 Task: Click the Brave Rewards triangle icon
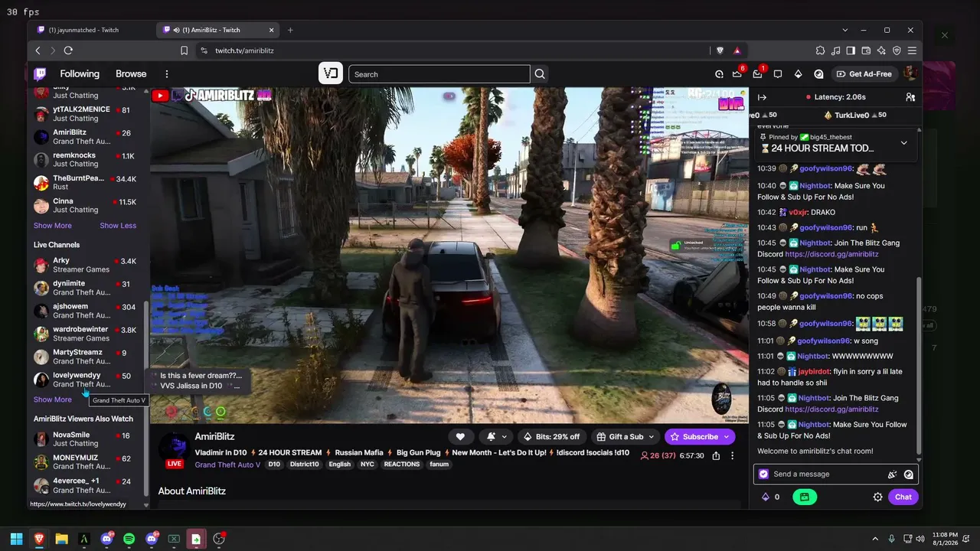coord(737,51)
